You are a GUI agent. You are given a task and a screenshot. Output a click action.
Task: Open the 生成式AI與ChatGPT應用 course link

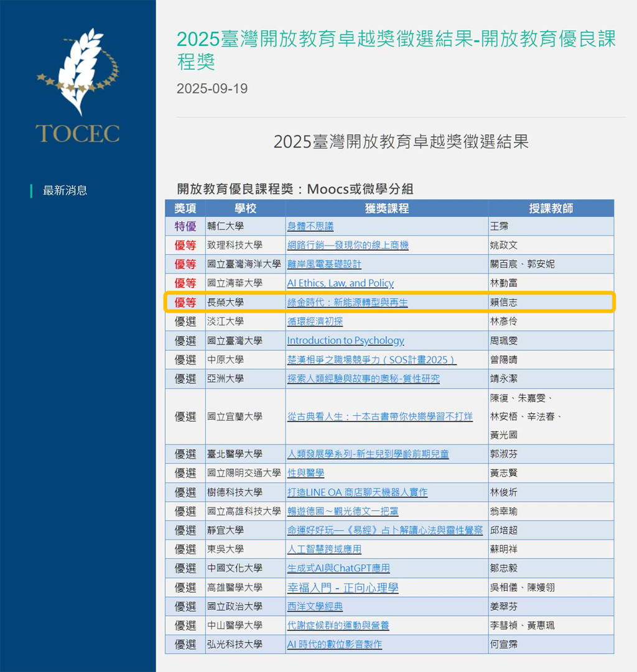[338, 568]
